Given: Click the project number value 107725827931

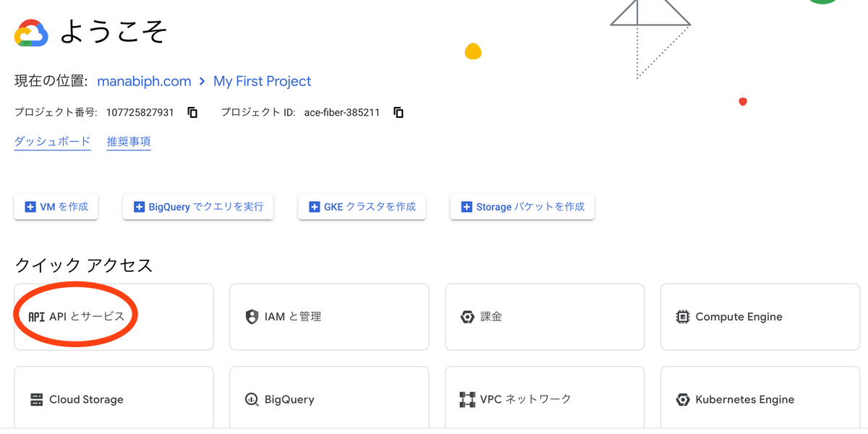Looking at the screenshot, I should coord(140,113).
